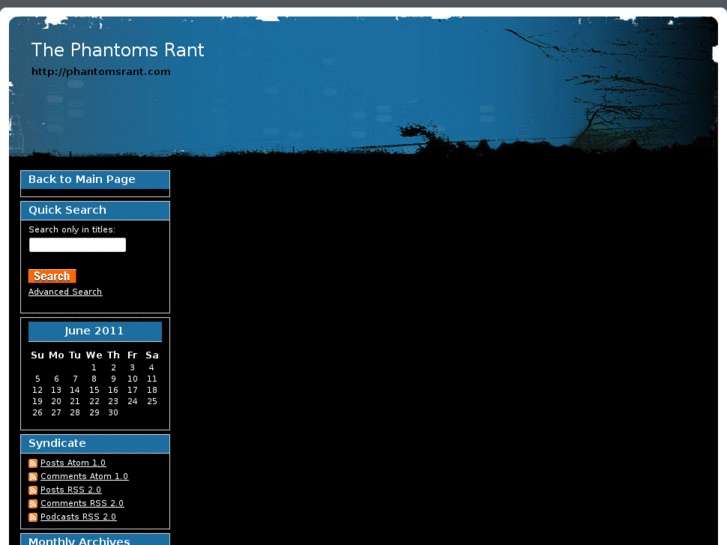Image resolution: width=727 pixels, height=545 pixels.
Task: Open the Posts Atom 1.0 feed link
Action: point(73,462)
